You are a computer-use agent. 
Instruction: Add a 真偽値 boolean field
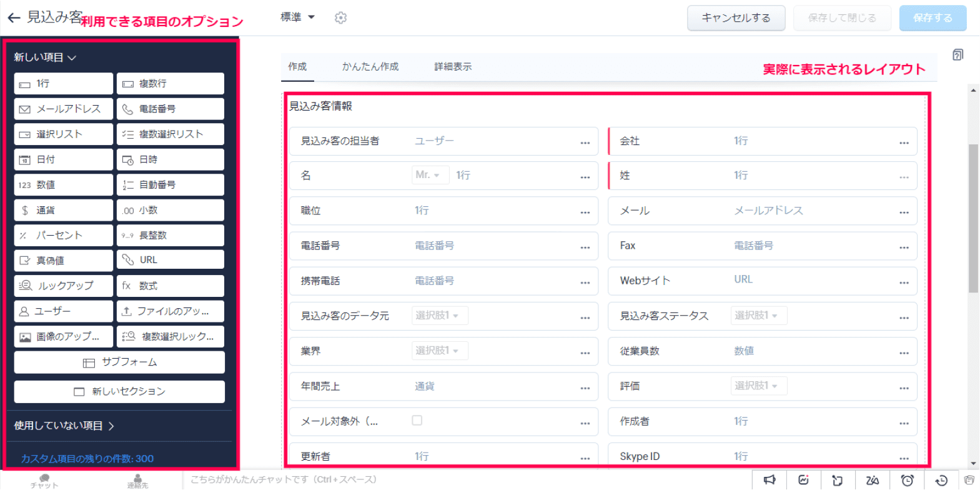pos(63,260)
